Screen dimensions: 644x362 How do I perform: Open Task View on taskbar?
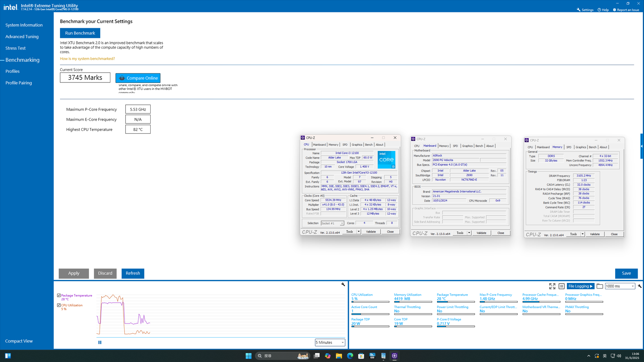(x=317, y=356)
